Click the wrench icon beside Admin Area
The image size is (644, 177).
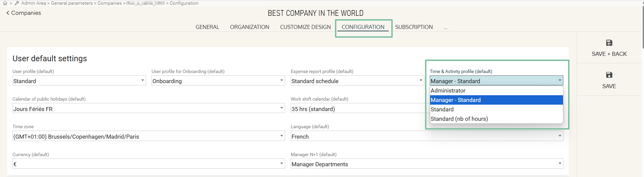click(17, 3)
